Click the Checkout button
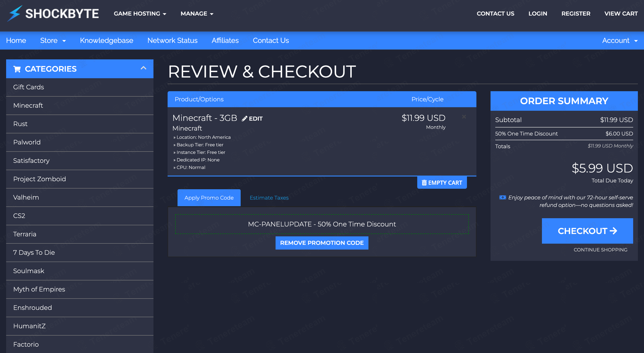Viewport: 644px width, 353px height. coord(587,231)
